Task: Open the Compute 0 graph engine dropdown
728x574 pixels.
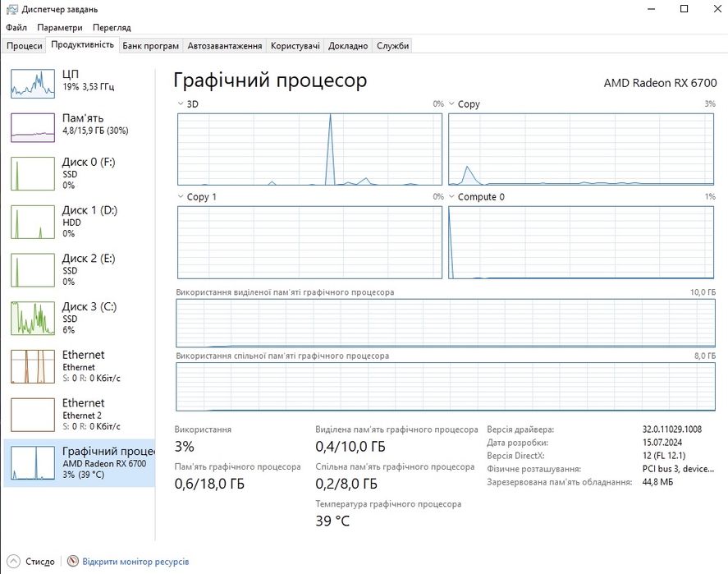Action: (452, 197)
